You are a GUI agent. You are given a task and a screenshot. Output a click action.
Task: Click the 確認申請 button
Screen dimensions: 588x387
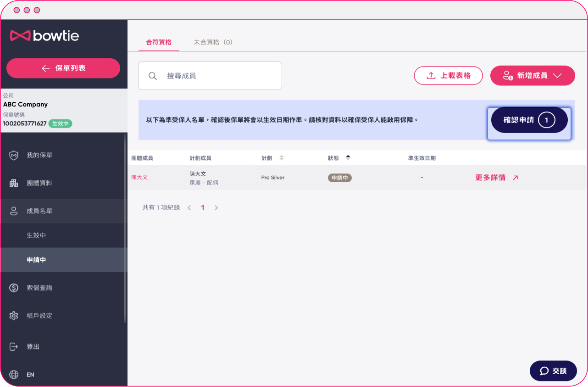[x=529, y=120]
